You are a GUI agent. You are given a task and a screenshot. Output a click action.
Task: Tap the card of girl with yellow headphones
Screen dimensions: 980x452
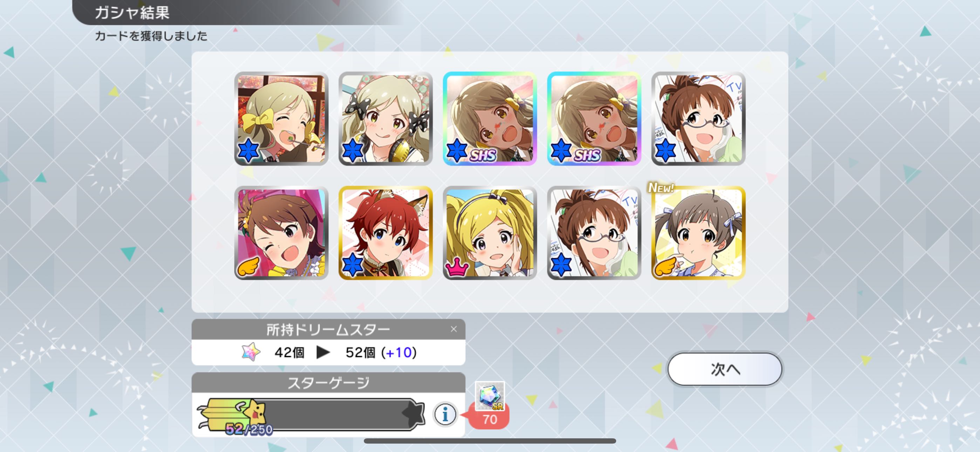tap(386, 118)
